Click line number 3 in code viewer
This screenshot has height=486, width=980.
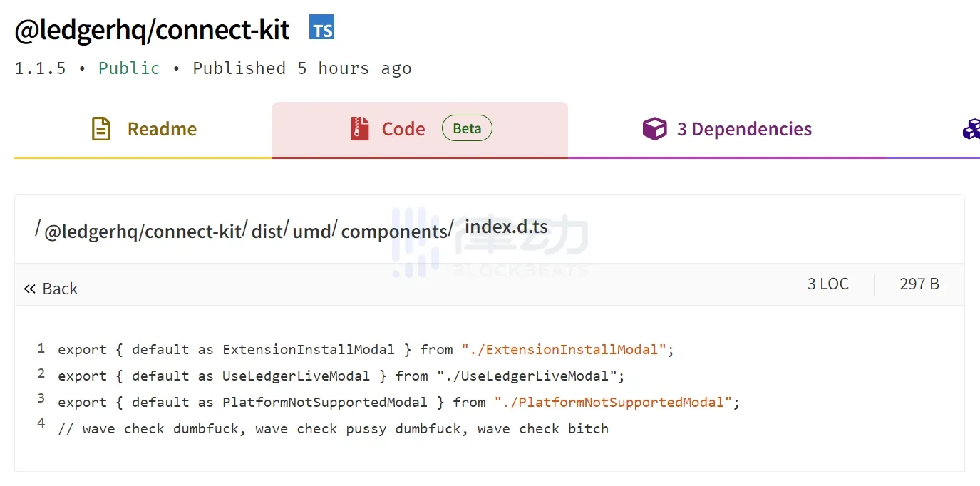pos(41,398)
